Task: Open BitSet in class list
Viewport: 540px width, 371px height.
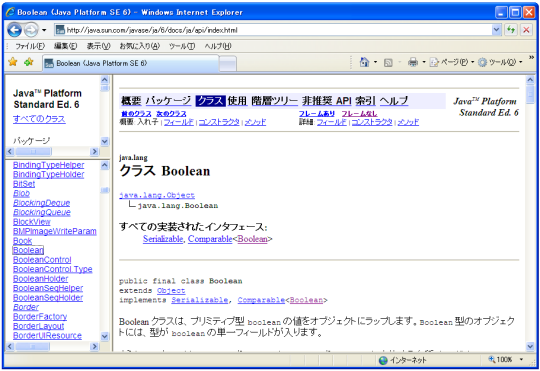Action: point(24,184)
